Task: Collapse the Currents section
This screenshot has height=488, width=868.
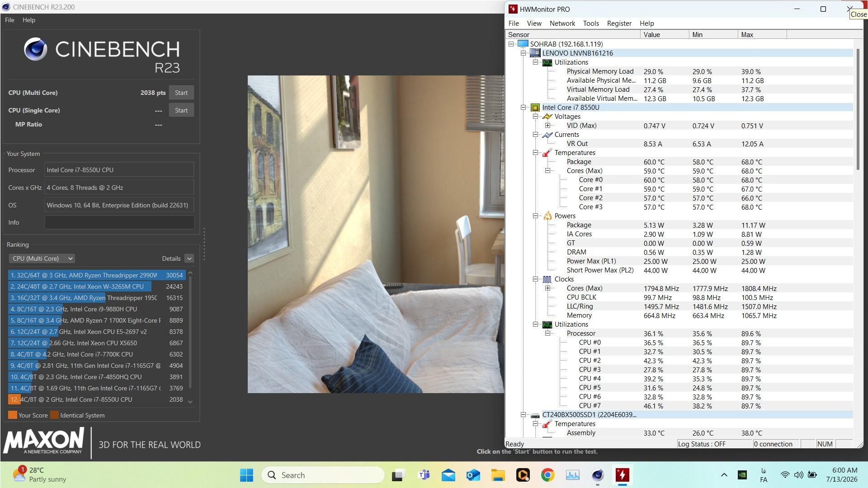Action: pyautogui.click(x=535, y=135)
